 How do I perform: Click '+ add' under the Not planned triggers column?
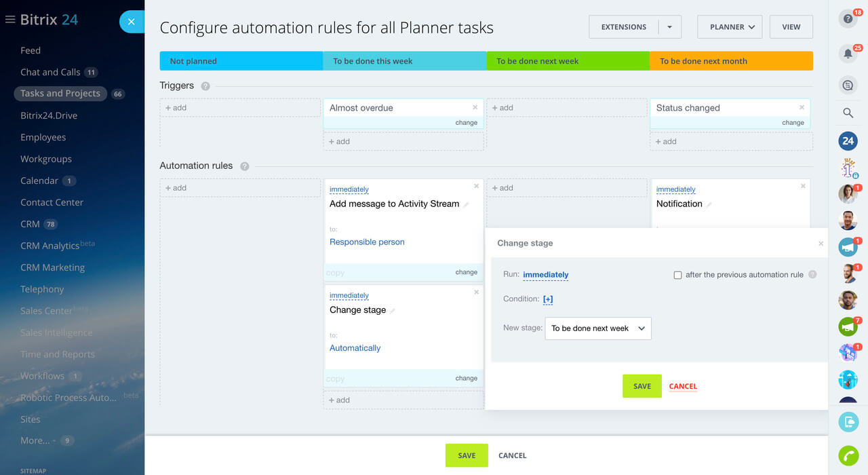176,107
